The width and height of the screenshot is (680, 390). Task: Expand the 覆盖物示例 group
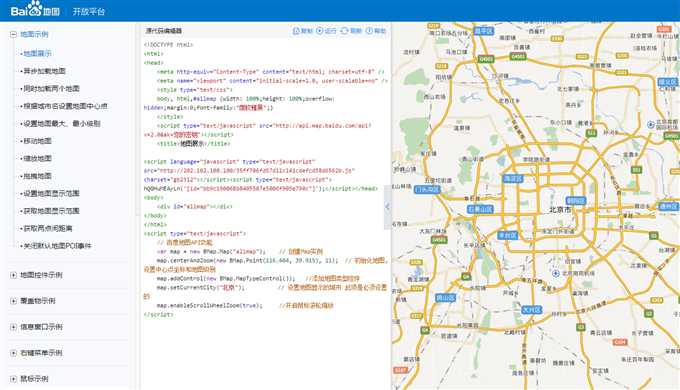(13, 301)
